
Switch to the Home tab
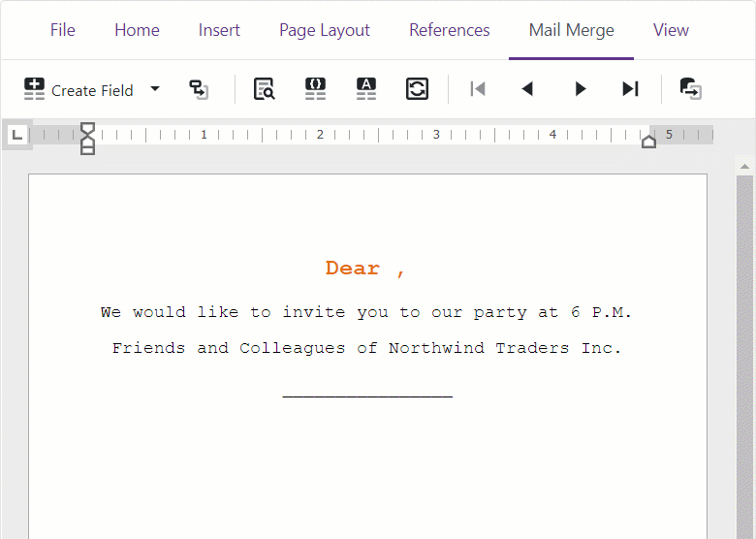pyautogui.click(x=137, y=30)
